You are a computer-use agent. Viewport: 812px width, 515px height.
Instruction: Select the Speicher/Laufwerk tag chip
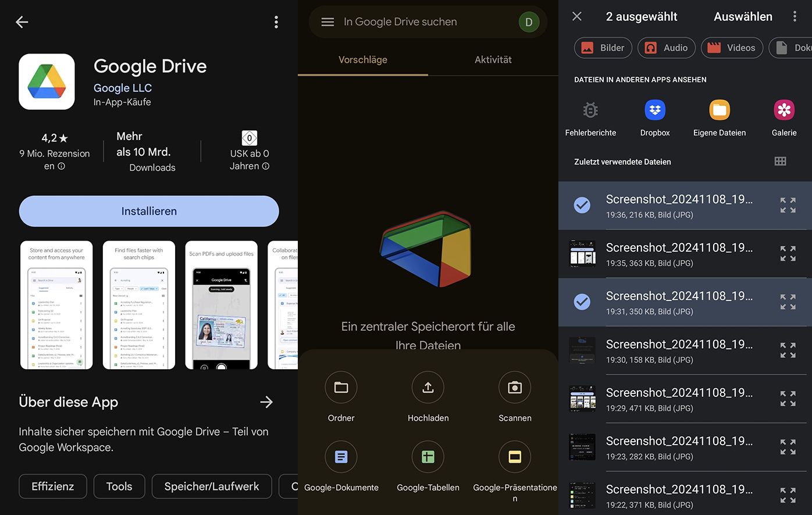point(212,487)
